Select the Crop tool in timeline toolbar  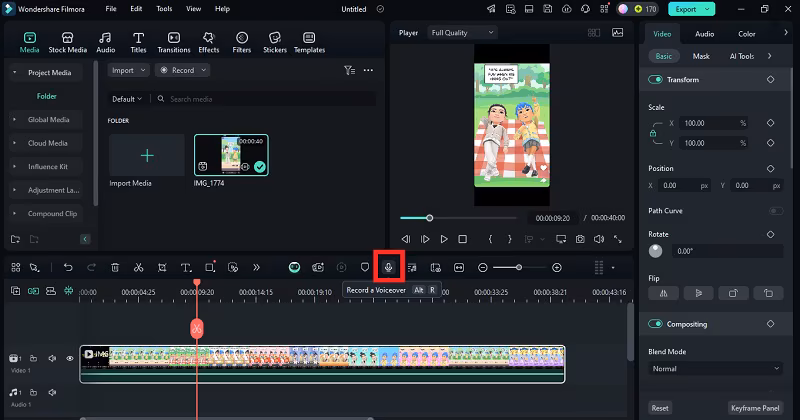click(x=162, y=267)
